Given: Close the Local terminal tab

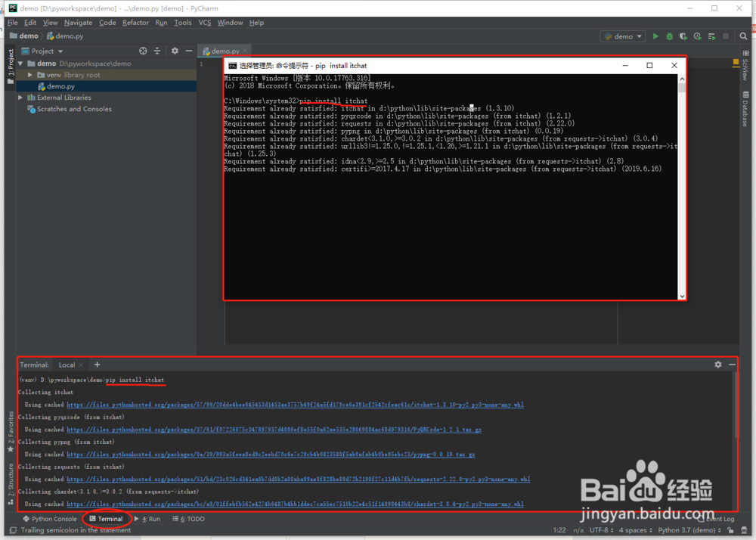Looking at the screenshot, I should (x=81, y=365).
